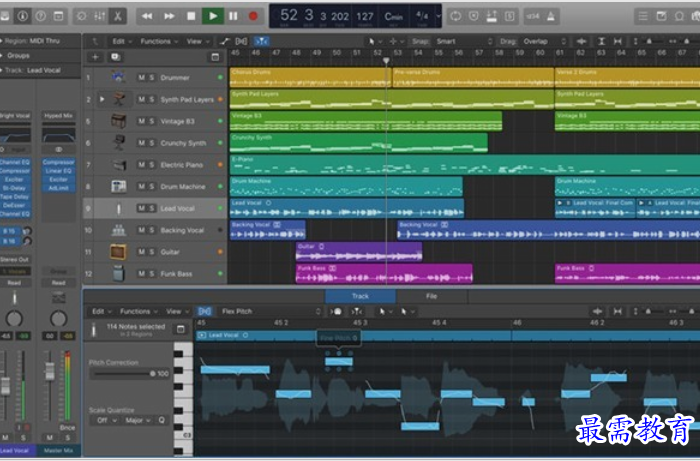Open the Functions menu in tracks area
Screen dimensions: 700x461
pos(158,41)
